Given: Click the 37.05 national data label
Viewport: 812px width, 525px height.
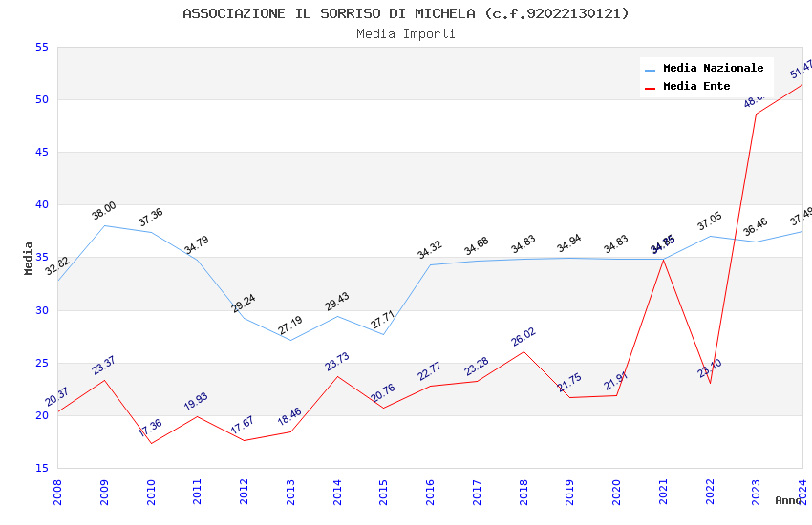Looking at the screenshot, I should [x=710, y=220].
